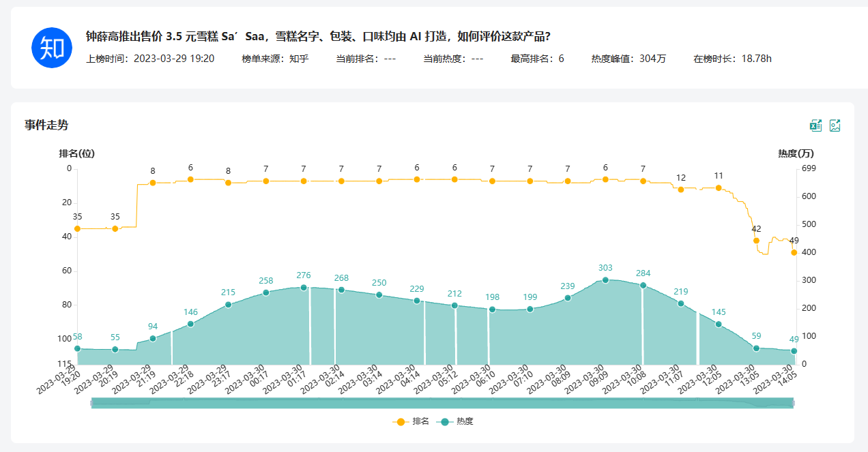Click the 303 heat peak marker
The image size is (868, 452).
point(605,280)
